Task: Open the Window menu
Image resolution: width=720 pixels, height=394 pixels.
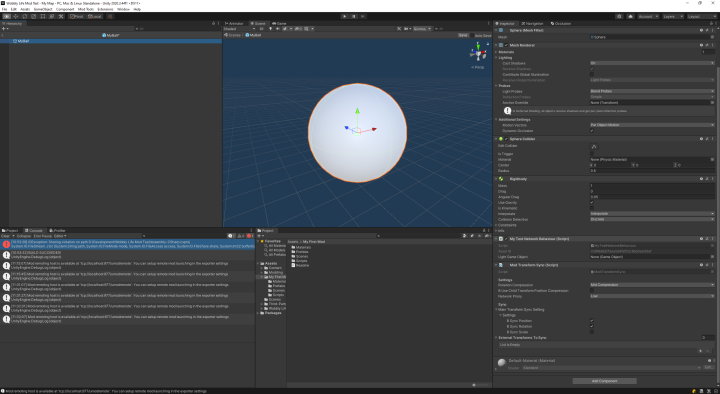Action: [123, 9]
